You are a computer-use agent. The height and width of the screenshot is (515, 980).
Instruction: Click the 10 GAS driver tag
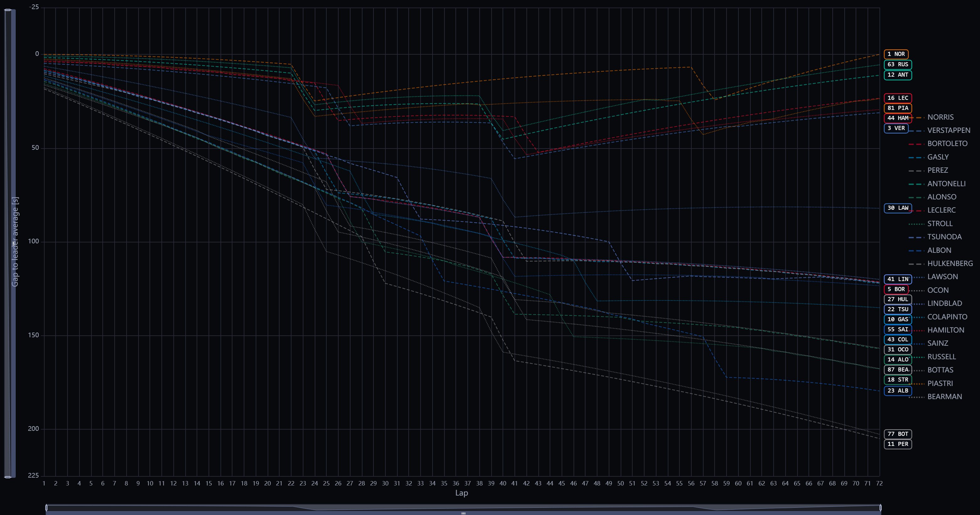pyautogui.click(x=898, y=319)
